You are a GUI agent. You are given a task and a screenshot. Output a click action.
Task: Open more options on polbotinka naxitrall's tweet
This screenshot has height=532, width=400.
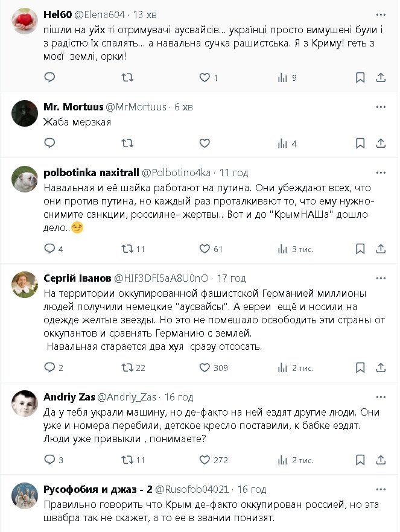click(x=381, y=172)
